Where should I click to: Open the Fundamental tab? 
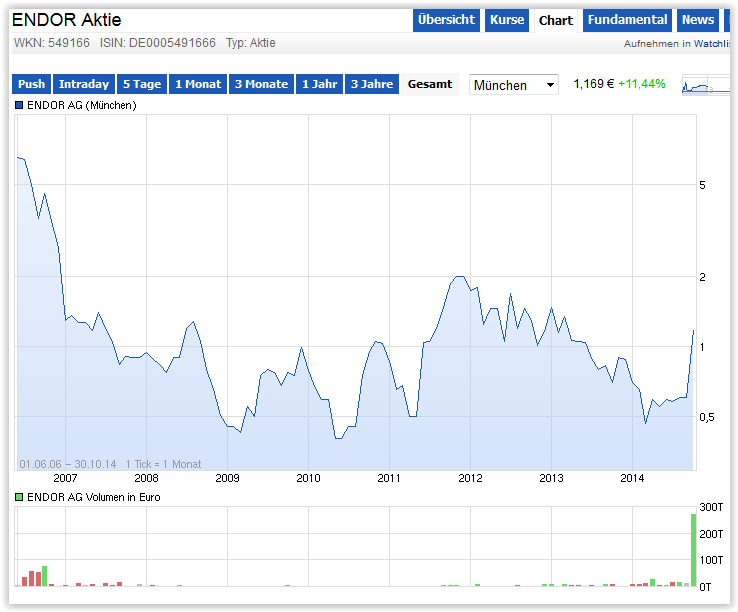click(x=627, y=20)
